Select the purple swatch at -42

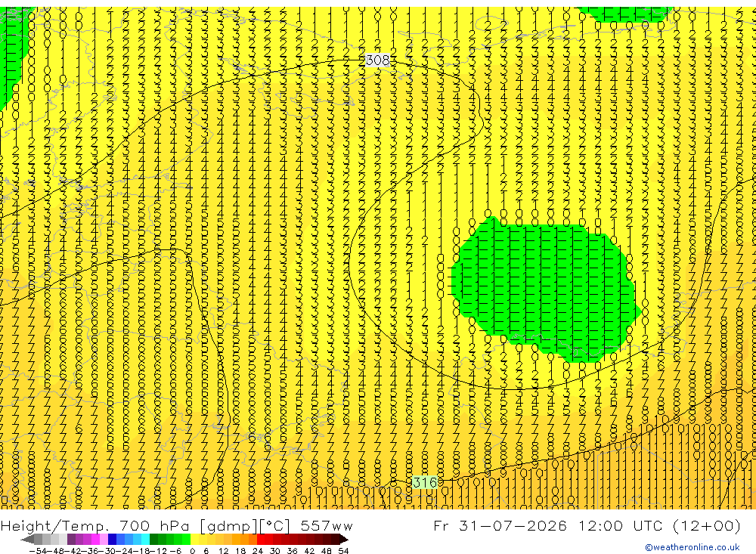click(x=71, y=540)
